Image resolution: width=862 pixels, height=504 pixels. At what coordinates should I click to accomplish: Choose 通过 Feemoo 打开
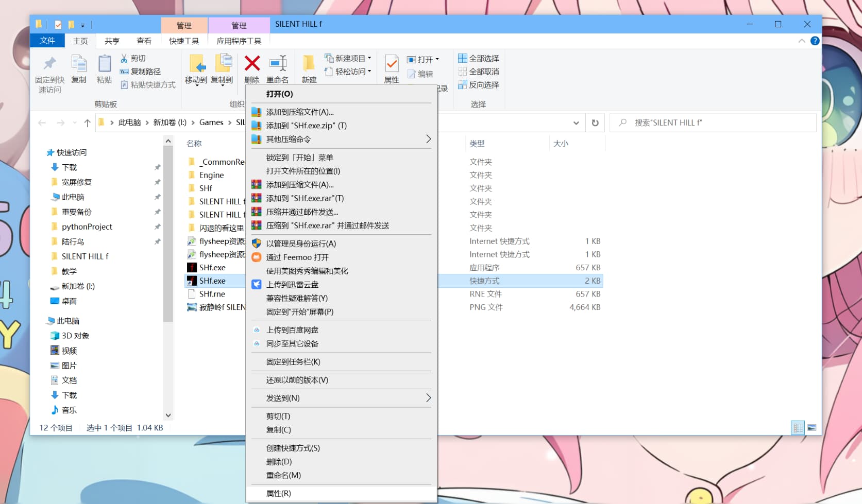[341, 257]
